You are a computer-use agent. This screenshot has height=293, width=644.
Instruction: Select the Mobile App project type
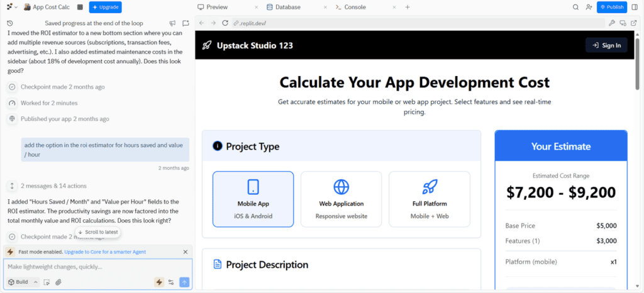253,199
